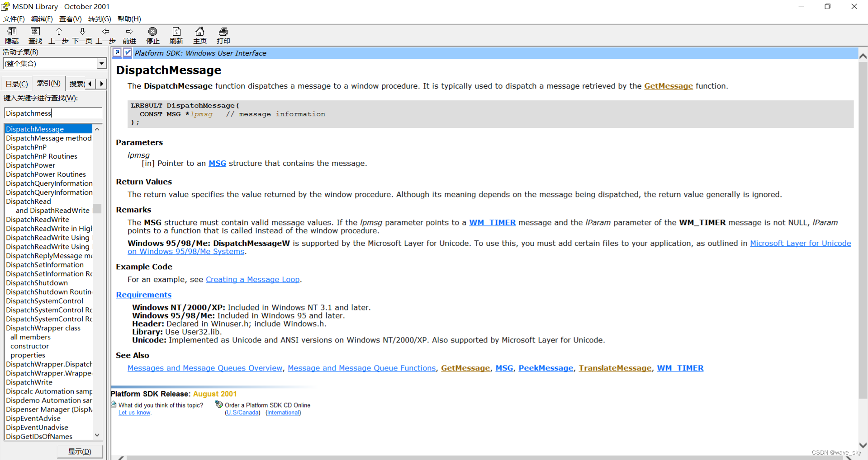Go forward using the 前进 arrow icon
Viewport: 868px width, 460px height.
[129, 35]
